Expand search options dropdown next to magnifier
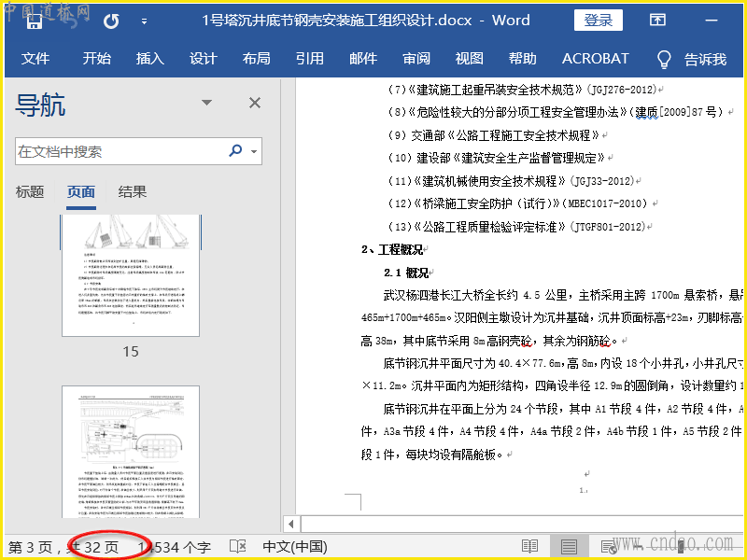Image resolution: width=747 pixels, height=560 pixels. [254, 151]
